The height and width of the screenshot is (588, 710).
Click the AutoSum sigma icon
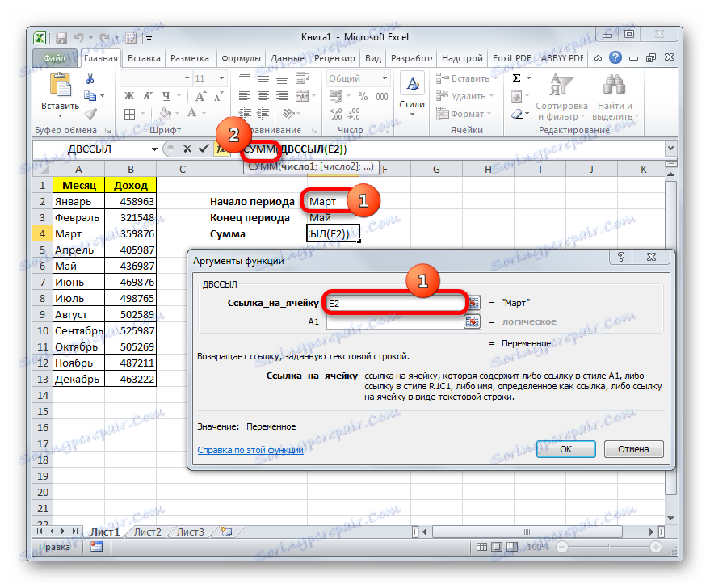[516, 78]
